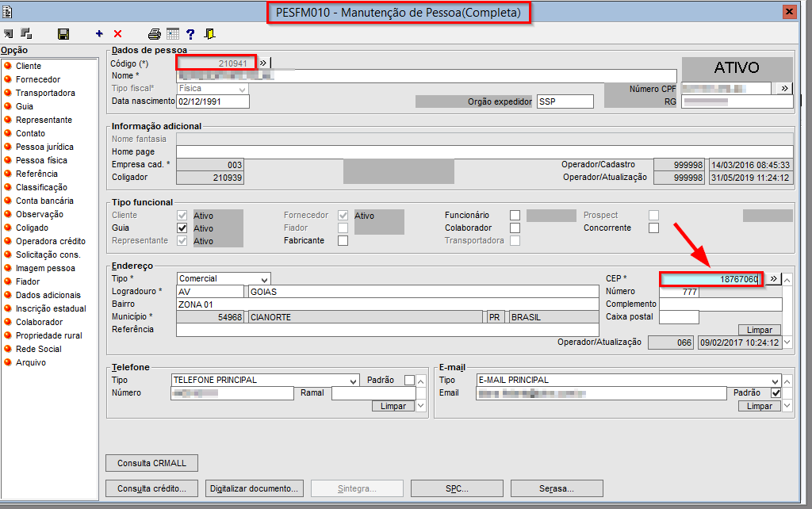Click the lookup arrows next to Código
Image resolution: width=812 pixels, height=509 pixels.
pyautogui.click(x=263, y=63)
